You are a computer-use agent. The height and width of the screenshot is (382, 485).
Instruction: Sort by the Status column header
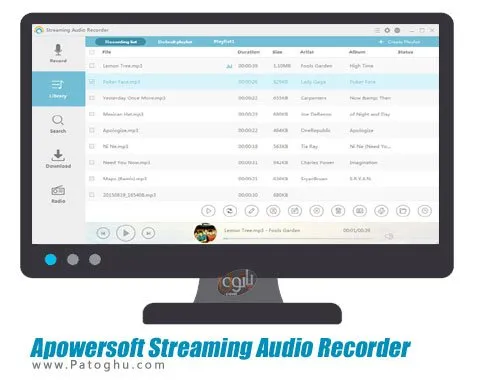tap(406, 52)
